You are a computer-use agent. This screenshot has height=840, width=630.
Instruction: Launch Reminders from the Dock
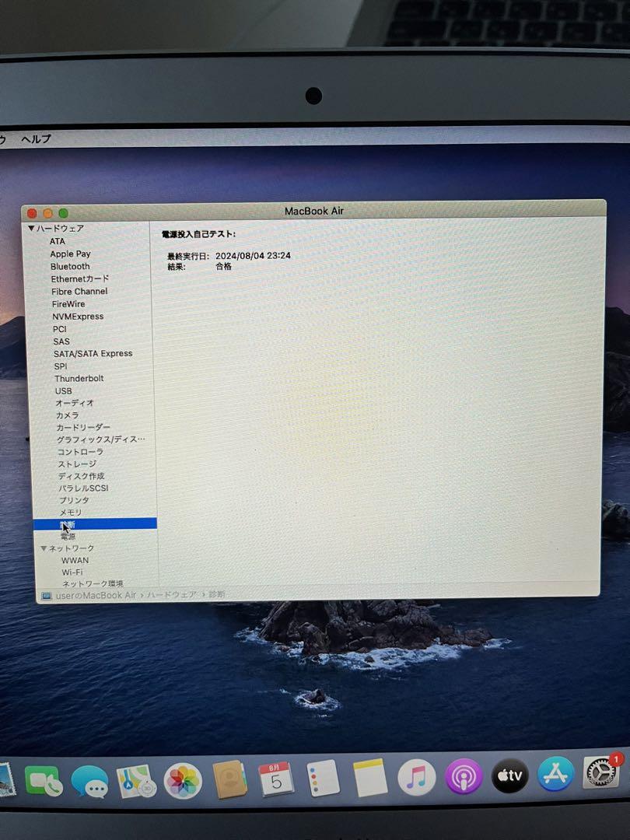323,777
